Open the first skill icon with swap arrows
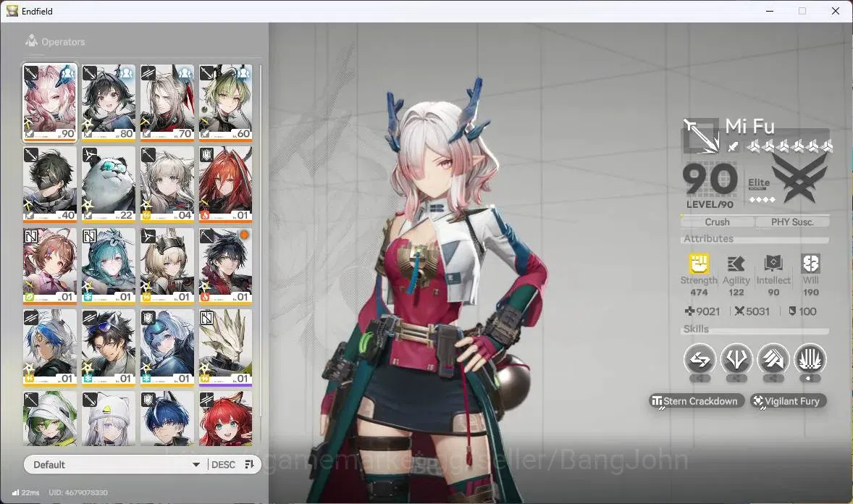This screenshot has height=504, width=853. point(699,359)
